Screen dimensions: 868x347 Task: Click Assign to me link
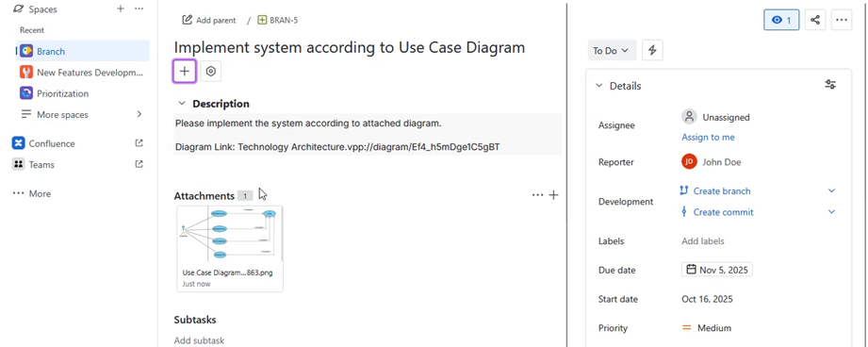coord(708,137)
